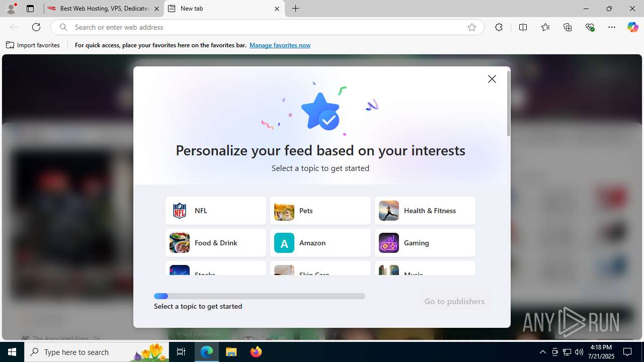Viewport: 644px width, 362px height.
Task: Click the Type here to search box
Action: [97, 352]
